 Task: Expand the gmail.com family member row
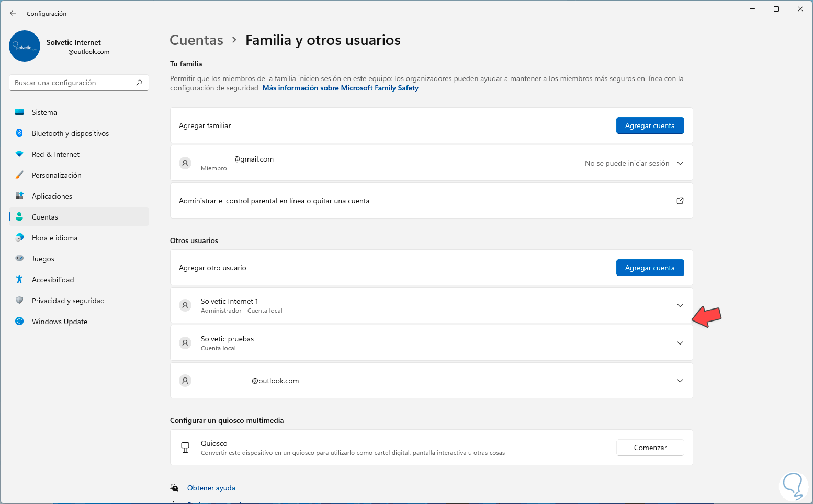coord(680,163)
